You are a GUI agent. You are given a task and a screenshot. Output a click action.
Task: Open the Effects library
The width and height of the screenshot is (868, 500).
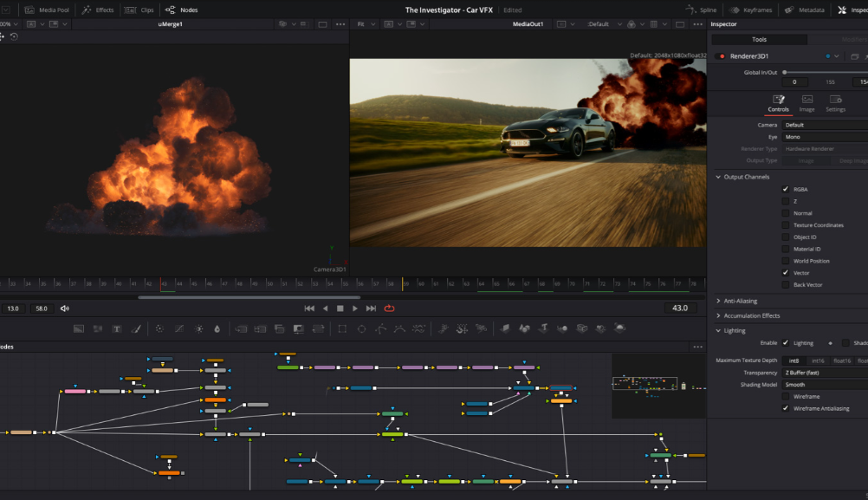click(x=98, y=10)
